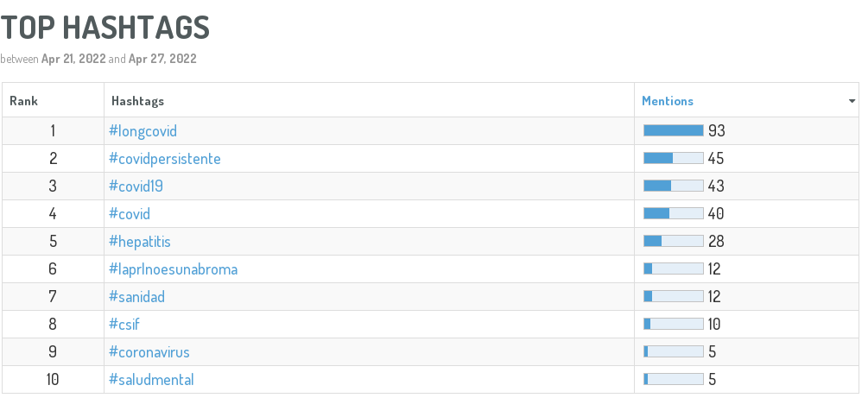Click the rank 10 cell
868x398 pixels.
pos(53,380)
